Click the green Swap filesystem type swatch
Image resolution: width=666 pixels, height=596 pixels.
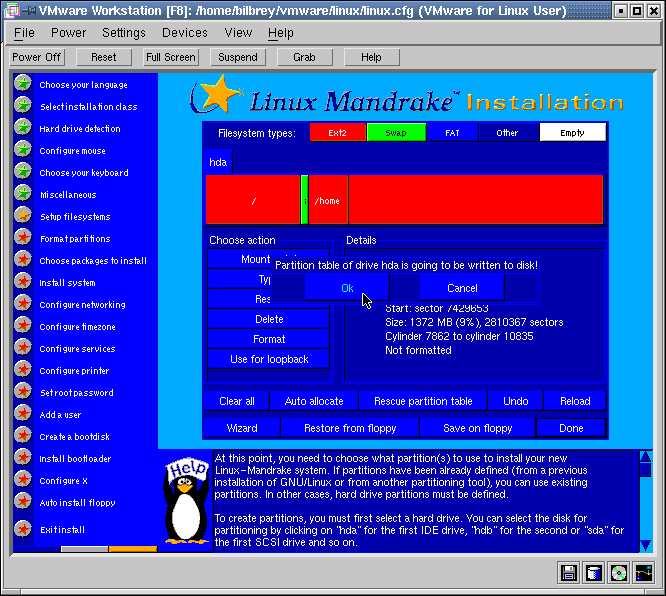pyautogui.click(x=396, y=133)
